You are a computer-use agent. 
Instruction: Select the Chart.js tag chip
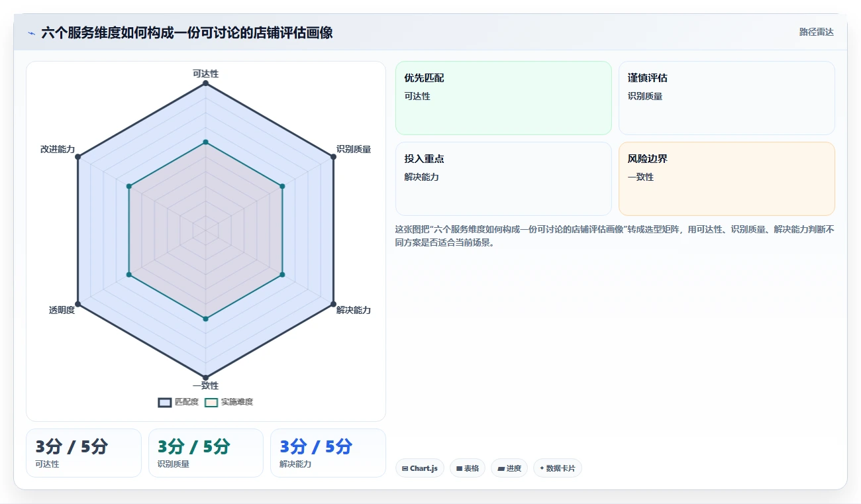[420, 468]
